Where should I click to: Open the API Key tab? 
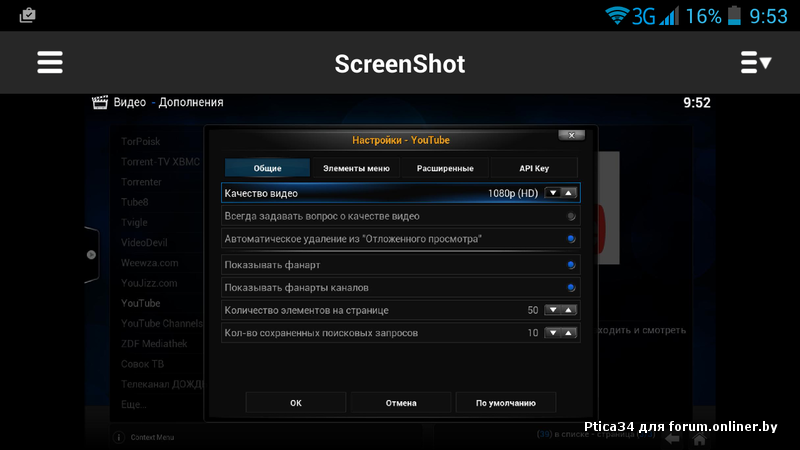tap(534, 168)
